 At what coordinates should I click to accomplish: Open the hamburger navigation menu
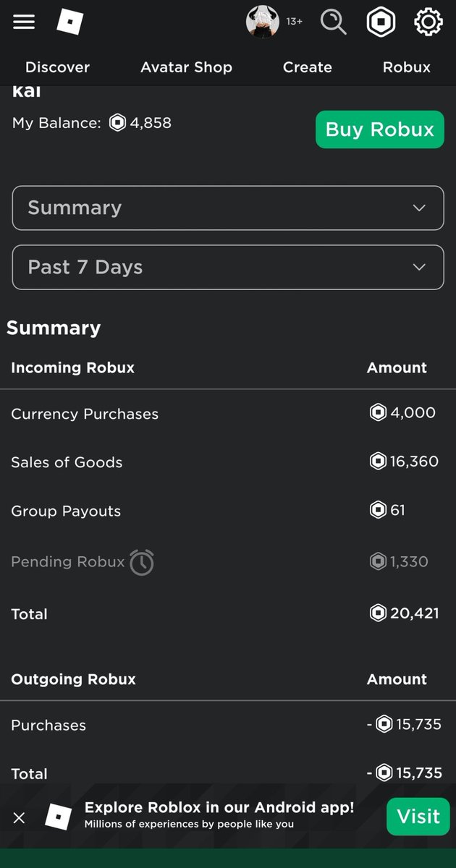click(24, 22)
